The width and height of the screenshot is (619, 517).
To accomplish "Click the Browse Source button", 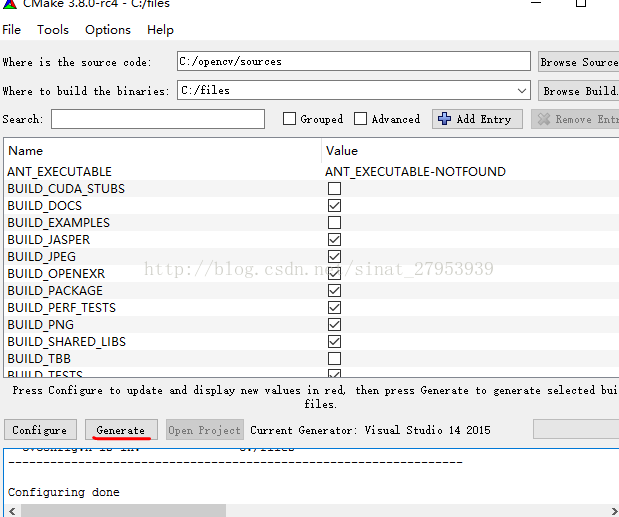I will [578, 62].
